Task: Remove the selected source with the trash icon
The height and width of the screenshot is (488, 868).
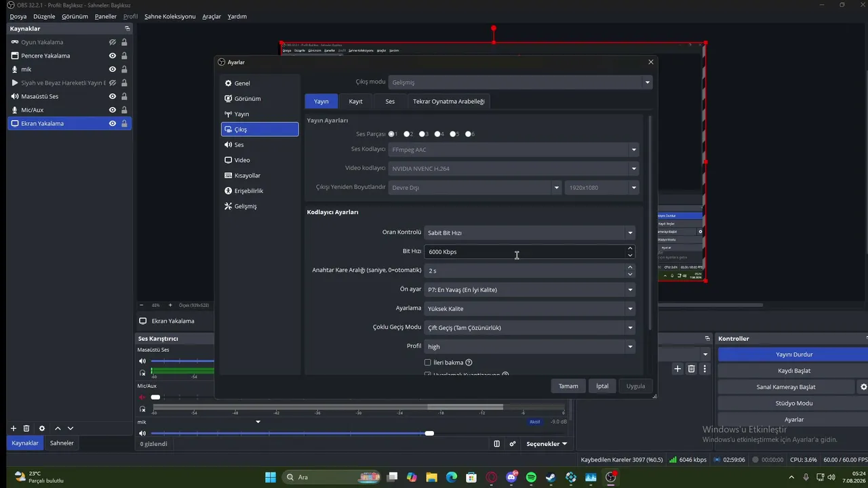Action: 26,428
